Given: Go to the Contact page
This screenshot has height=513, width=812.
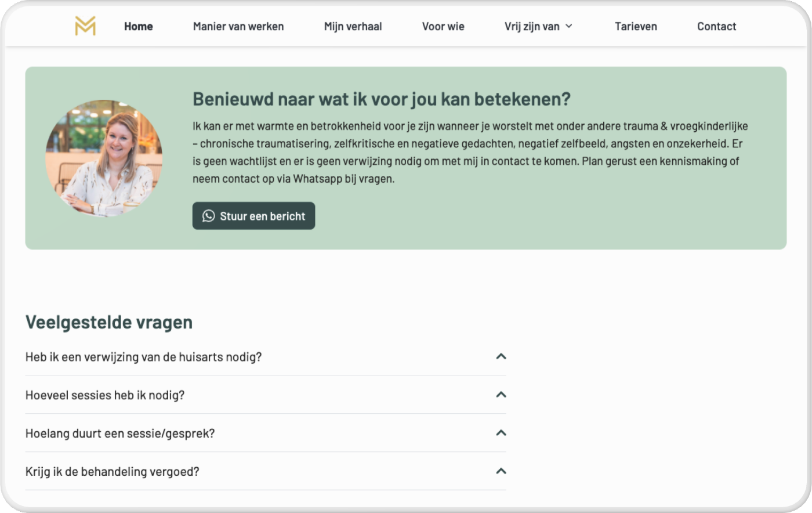Looking at the screenshot, I should (x=716, y=26).
